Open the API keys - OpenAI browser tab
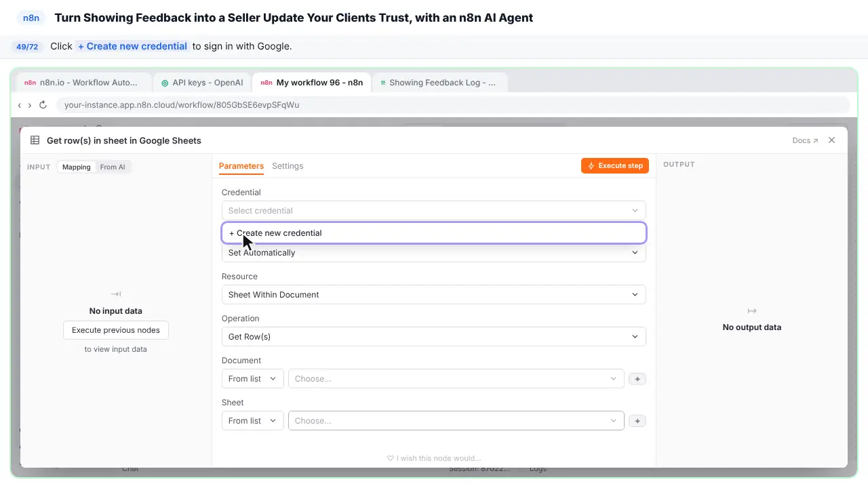This screenshot has height=488, width=868. [202, 83]
